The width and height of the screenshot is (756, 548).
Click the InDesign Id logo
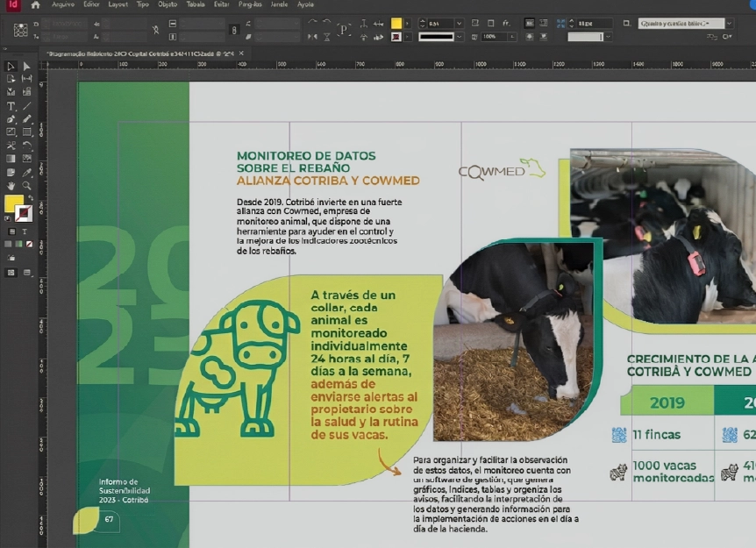tap(13, 4)
